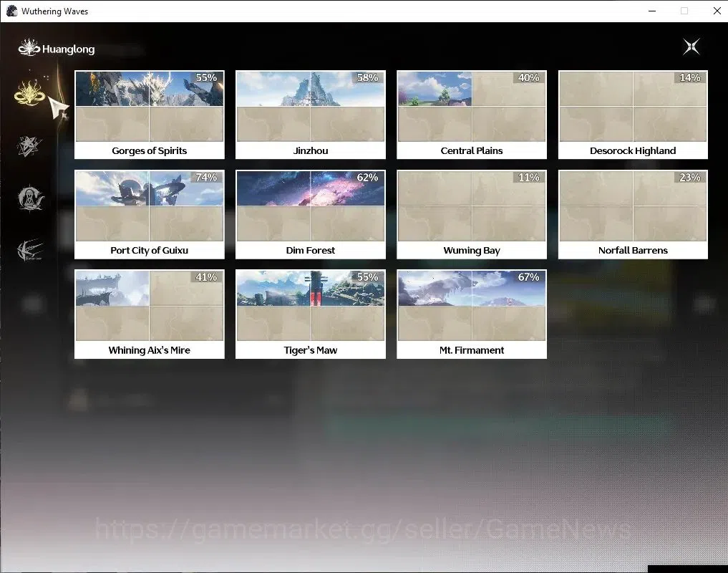Select the star-shaped region emblem in sidebar

coord(29,146)
